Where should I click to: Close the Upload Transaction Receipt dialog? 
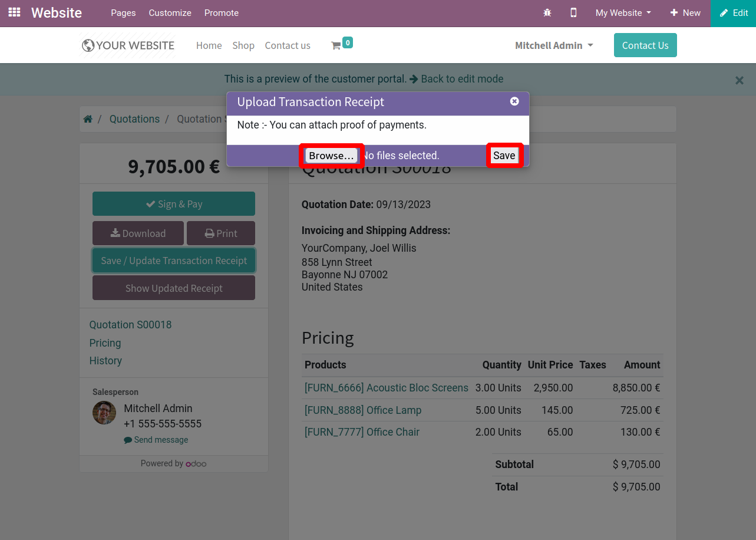click(514, 101)
